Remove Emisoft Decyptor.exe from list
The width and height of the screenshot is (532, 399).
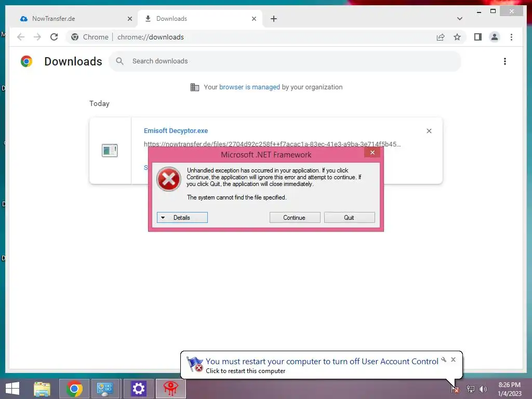coord(429,131)
